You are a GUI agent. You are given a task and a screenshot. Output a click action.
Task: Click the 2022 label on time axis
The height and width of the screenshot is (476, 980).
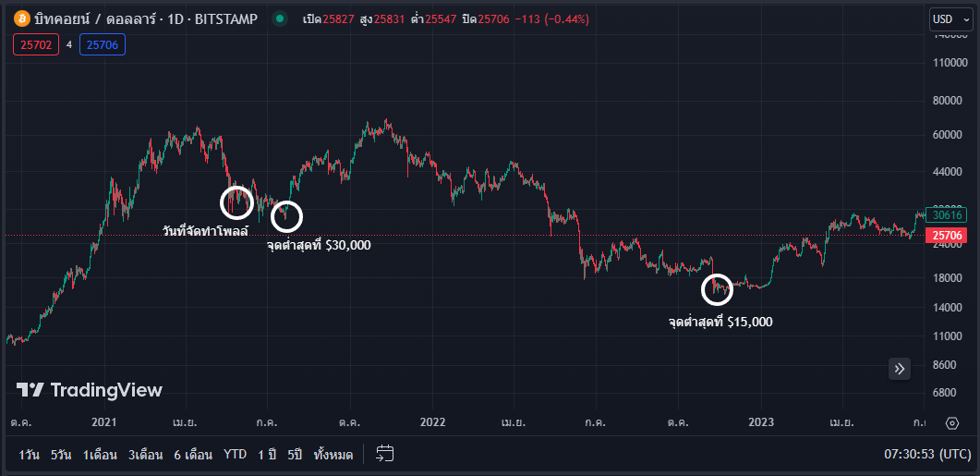click(432, 422)
